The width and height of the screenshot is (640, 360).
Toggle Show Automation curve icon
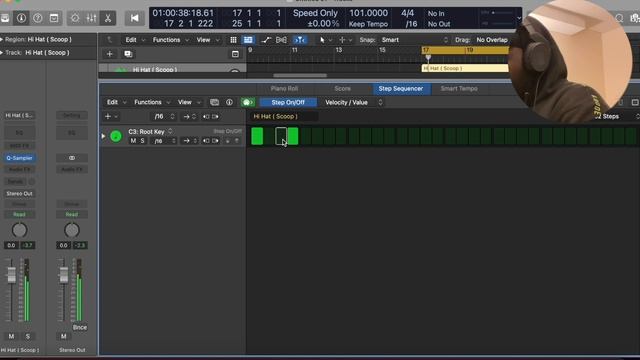coord(266,40)
